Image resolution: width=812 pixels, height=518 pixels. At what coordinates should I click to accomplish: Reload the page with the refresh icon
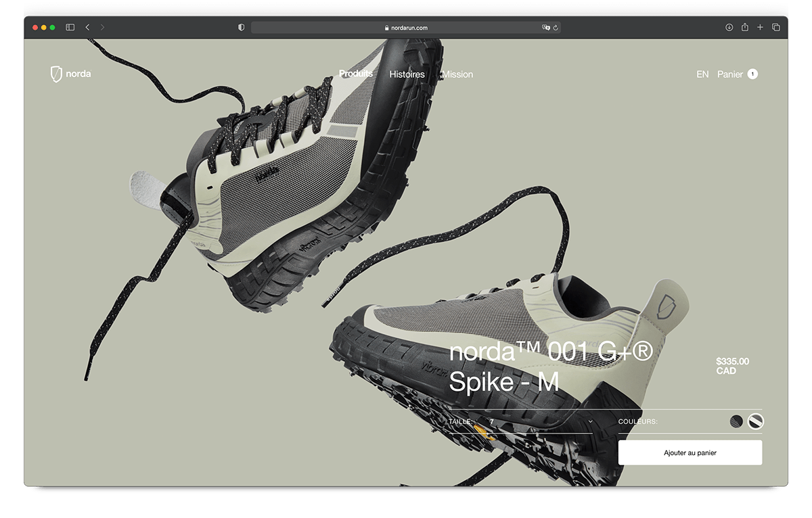(556, 28)
